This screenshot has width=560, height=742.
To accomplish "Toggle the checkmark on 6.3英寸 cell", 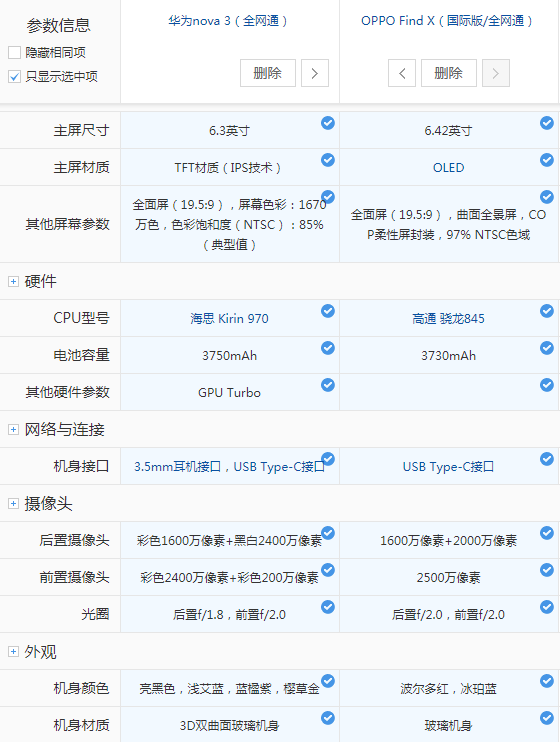I will [x=328, y=123].
